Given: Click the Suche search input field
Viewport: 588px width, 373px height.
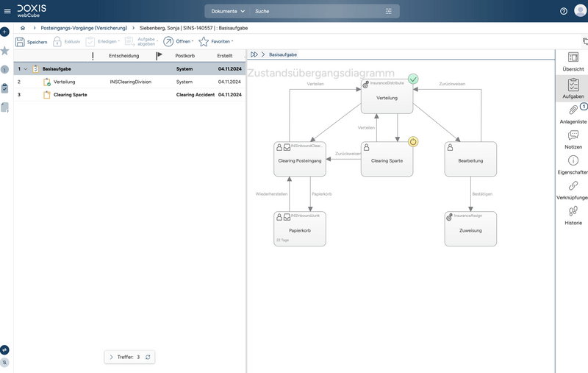Looking at the screenshot, I should pyautogui.click(x=316, y=12).
